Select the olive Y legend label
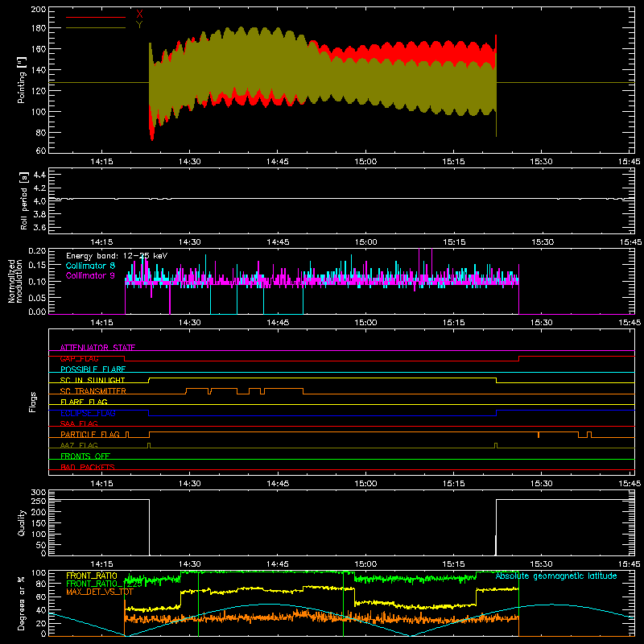The width and height of the screenshot is (644, 644). click(139, 25)
